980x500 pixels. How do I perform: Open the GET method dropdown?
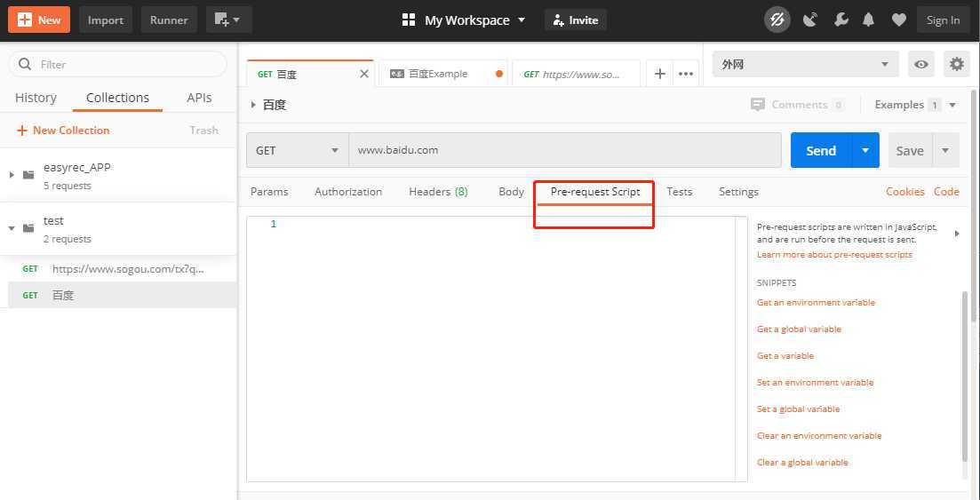pos(297,150)
